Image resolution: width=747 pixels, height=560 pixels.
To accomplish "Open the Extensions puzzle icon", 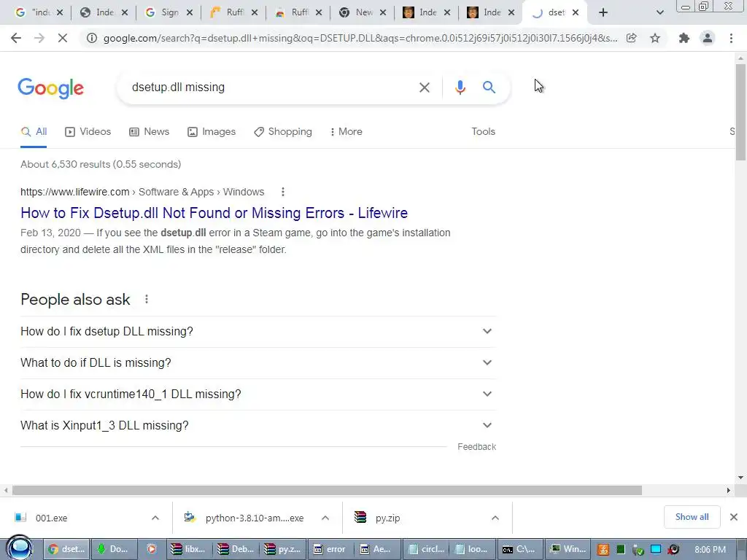I will click(684, 38).
